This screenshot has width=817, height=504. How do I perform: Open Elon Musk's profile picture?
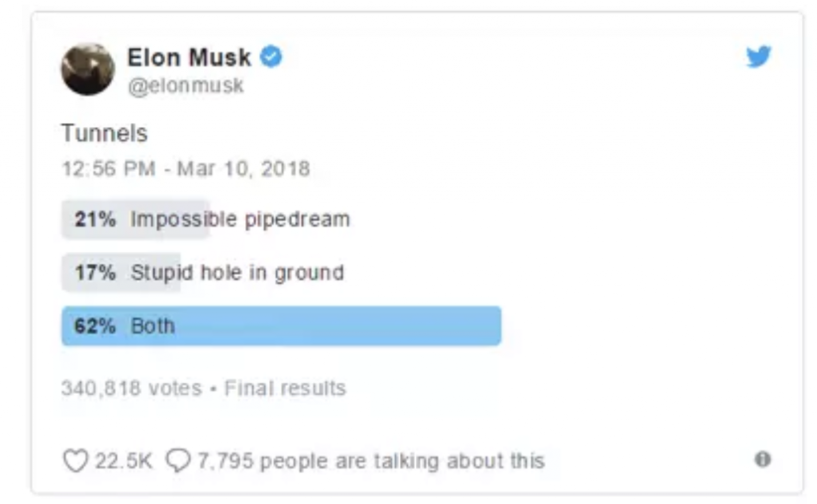(x=88, y=69)
